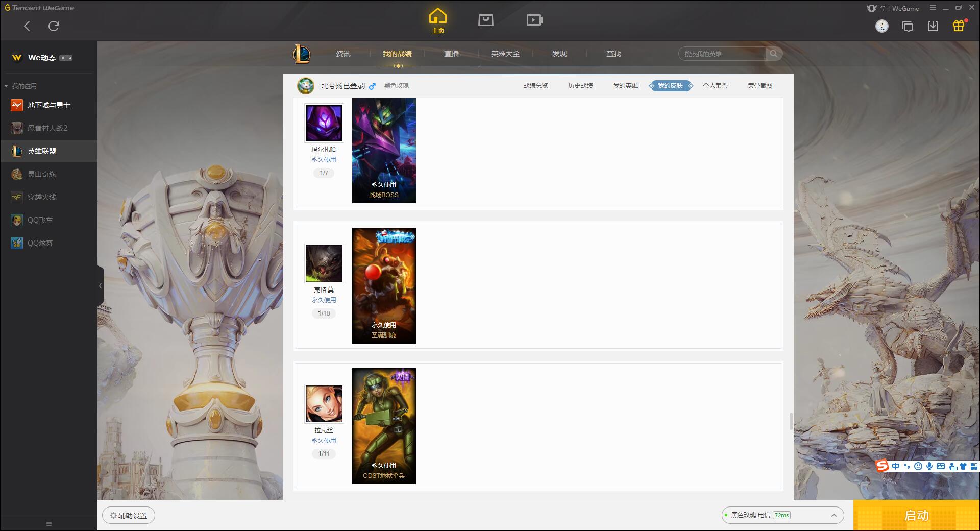Image resolution: width=980 pixels, height=531 pixels.
Task: Click the League of Legends logo
Action: point(301,54)
